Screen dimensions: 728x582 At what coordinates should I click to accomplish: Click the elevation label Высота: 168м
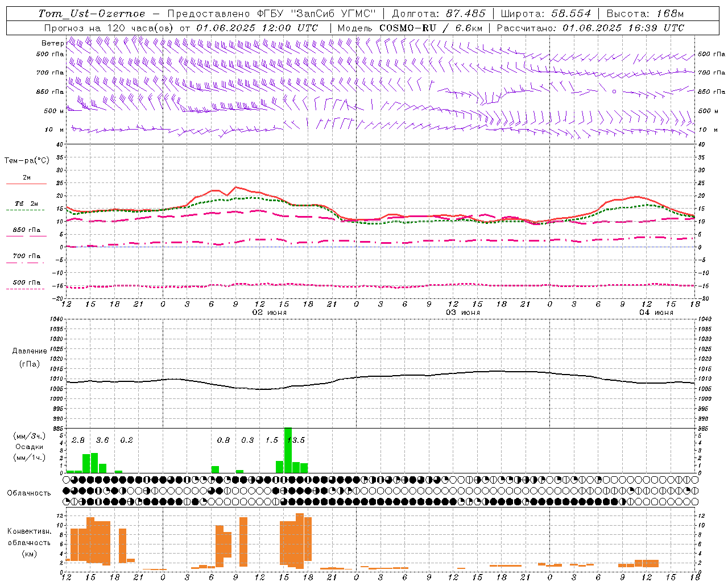645,14
